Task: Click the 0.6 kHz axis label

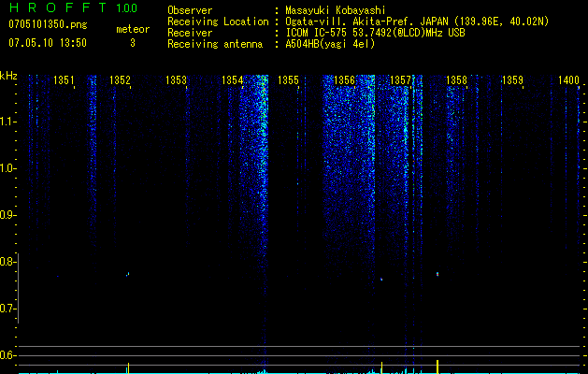Action: pyautogui.click(x=7, y=355)
